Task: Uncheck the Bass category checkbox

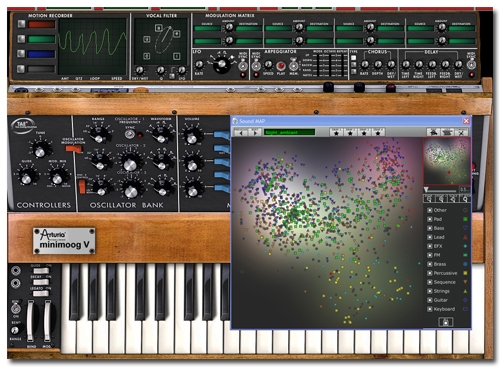Action: tap(430, 228)
